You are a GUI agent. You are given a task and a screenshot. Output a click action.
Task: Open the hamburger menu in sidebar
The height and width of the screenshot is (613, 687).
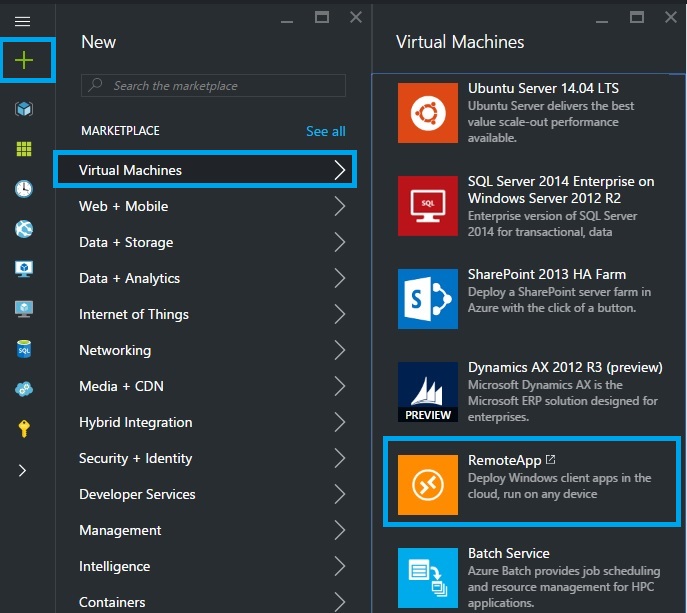tap(22, 21)
